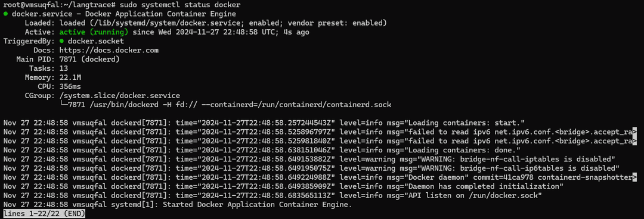
Task: Click the green dot beside docker.service
Action: pyautogui.click(x=5, y=14)
